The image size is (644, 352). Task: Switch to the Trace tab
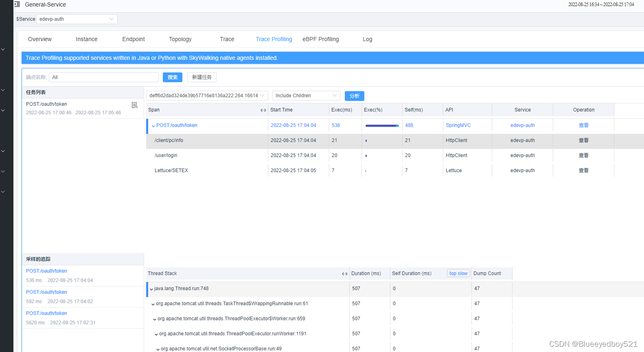coord(227,39)
